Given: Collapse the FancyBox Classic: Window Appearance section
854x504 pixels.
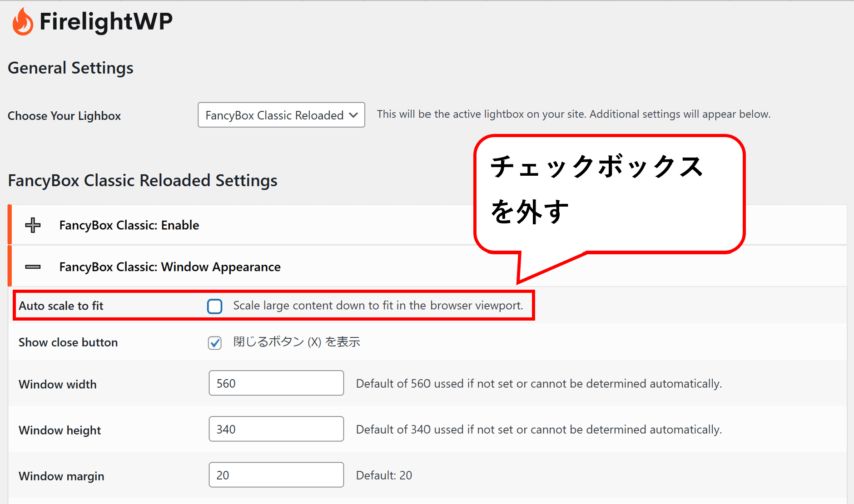Looking at the screenshot, I should coord(33,267).
